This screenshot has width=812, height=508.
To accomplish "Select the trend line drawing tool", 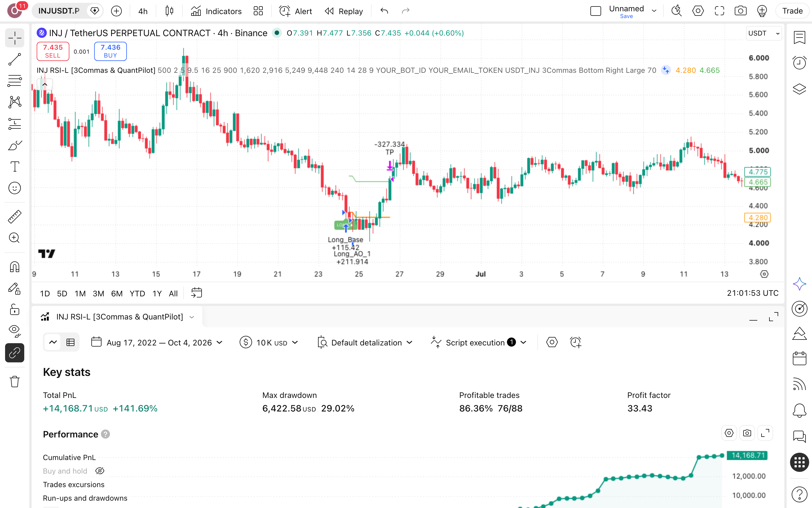I will (14, 59).
